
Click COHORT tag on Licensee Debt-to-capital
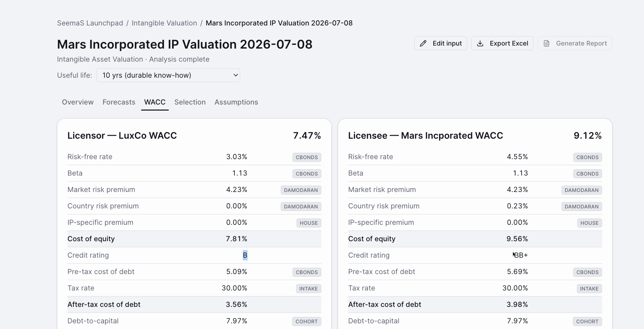587,322
